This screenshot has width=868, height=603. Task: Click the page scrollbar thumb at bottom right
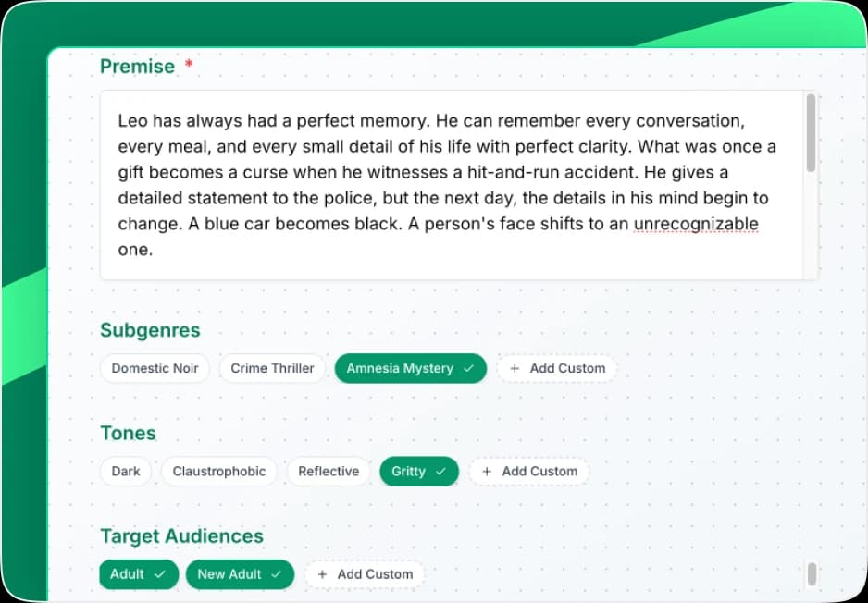(812, 574)
